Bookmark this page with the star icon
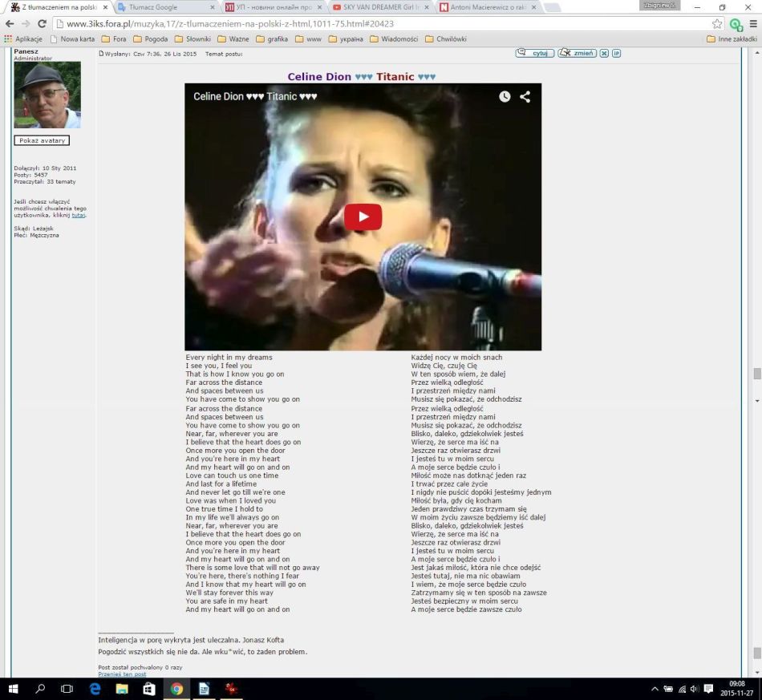 tap(717, 24)
